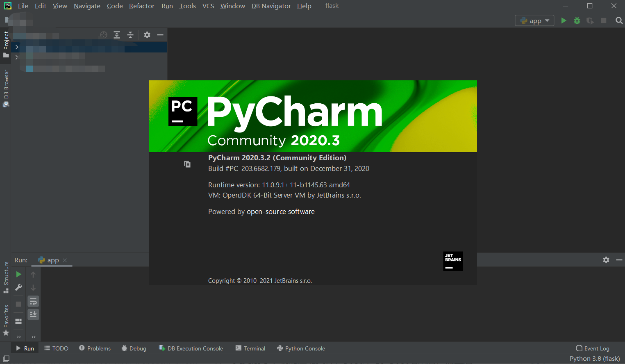Open the Code menu
The image size is (625, 364).
click(115, 6)
